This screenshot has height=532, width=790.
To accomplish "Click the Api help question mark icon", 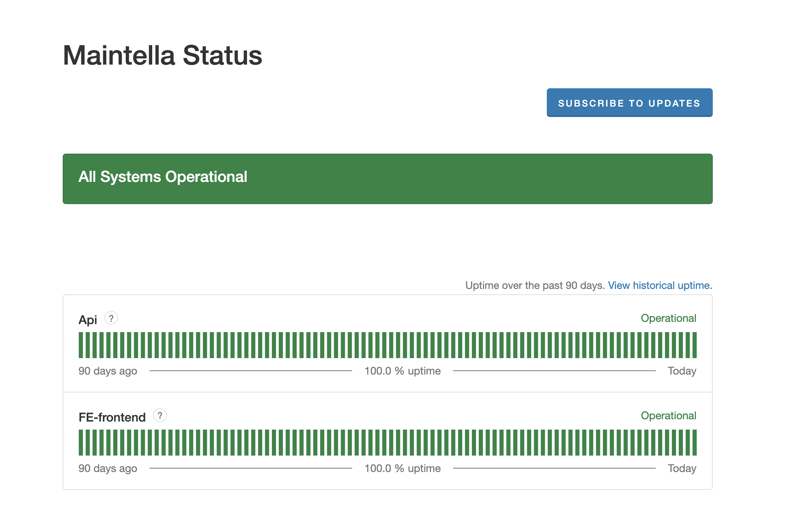I will (x=111, y=318).
